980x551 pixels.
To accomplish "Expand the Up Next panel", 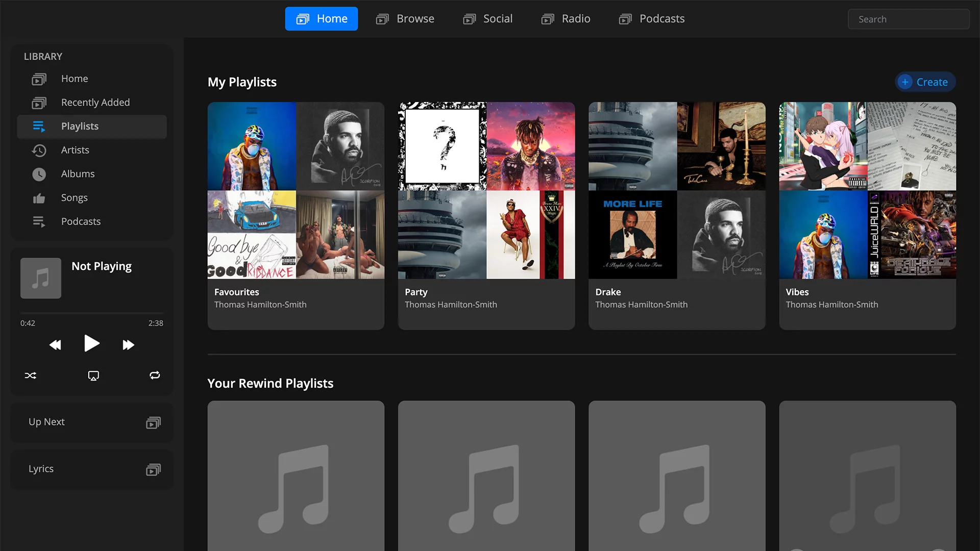I will coord(92,422).
